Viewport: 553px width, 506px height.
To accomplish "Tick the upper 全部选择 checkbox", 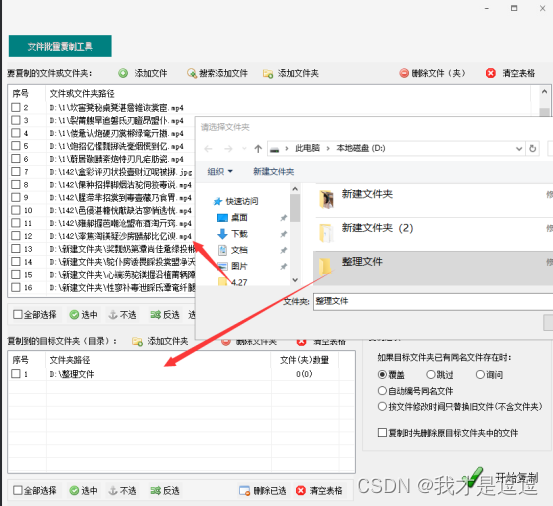I will (18, 314).
